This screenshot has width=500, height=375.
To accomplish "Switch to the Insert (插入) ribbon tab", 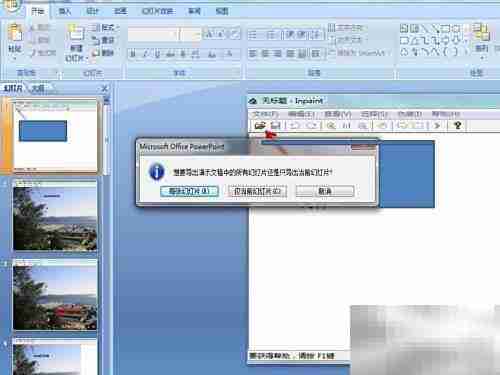I will pos(65,11).
